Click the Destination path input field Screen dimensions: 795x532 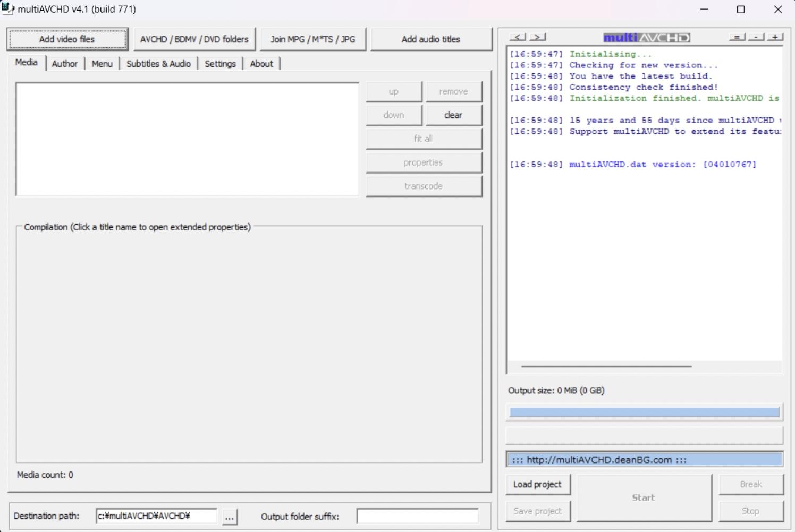tap(157, 516)
